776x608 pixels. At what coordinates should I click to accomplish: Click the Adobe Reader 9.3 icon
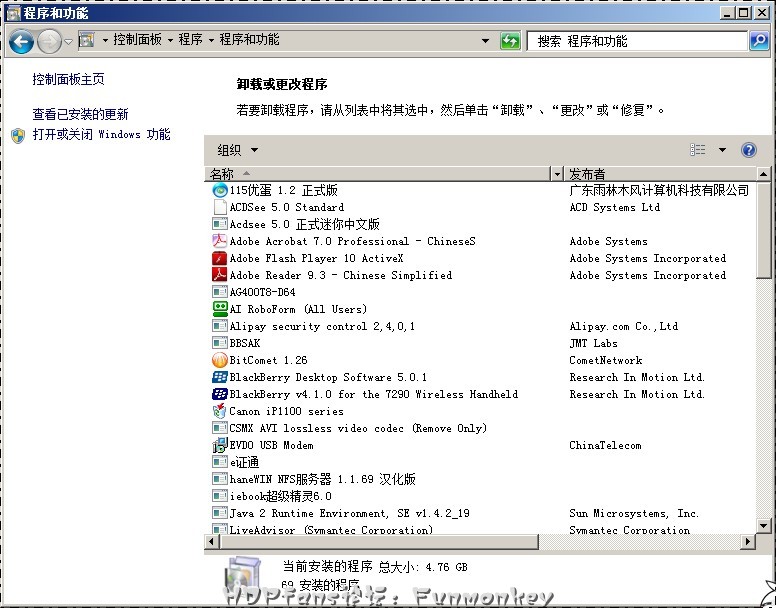tap(220, 275)
